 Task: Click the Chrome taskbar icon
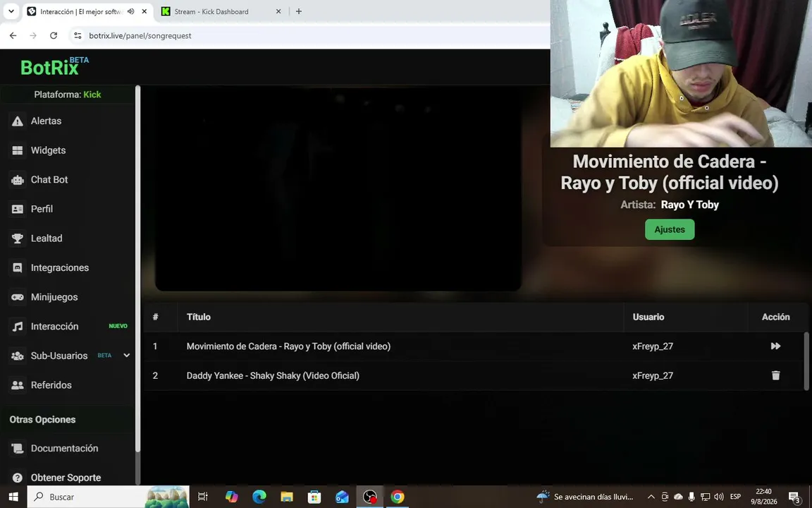coord(398,497)
